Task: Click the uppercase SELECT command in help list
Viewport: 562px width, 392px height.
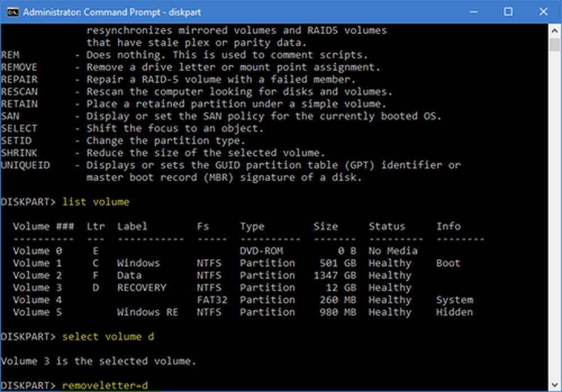Action: tap(19, 128)
